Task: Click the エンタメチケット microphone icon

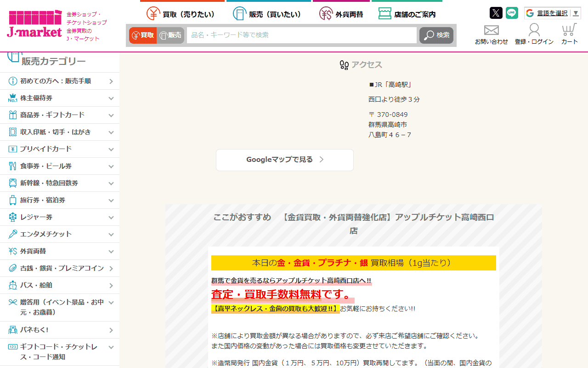Action: pyautogui.click(x=12, y=234)
